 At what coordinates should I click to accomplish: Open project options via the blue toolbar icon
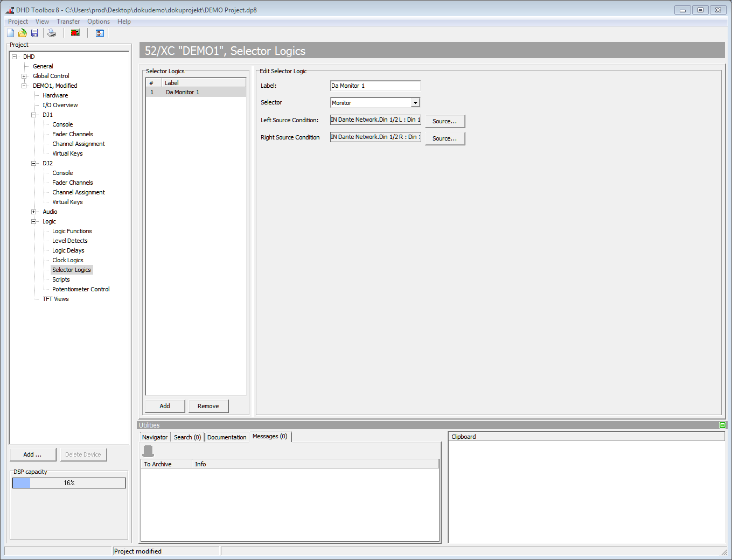pyautogui.click(x=100, y=33)
